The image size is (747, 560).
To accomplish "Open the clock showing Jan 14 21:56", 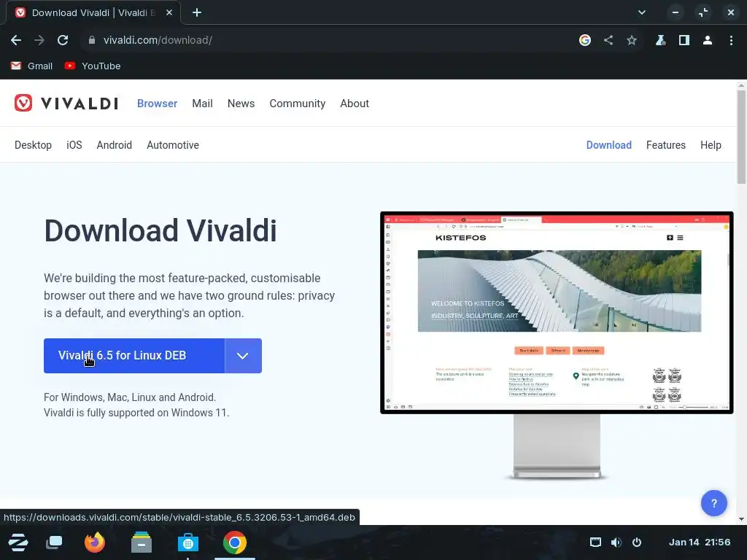I will [700, 542].
